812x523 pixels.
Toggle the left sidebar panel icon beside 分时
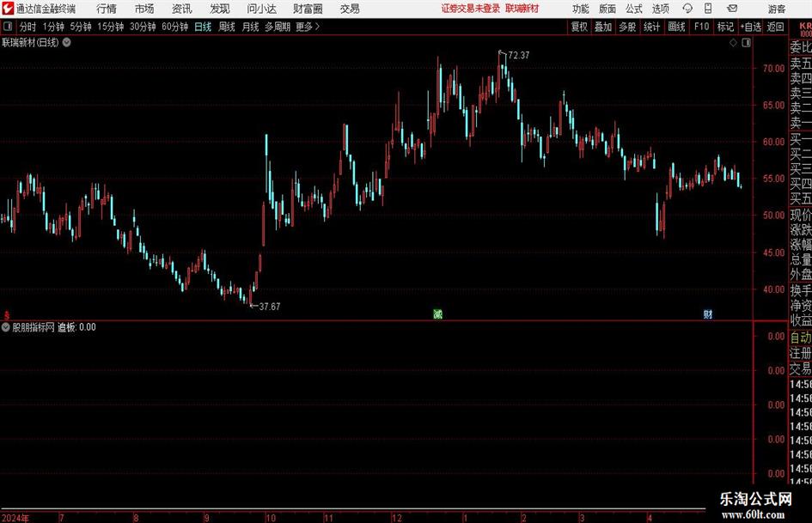(8, 27)
